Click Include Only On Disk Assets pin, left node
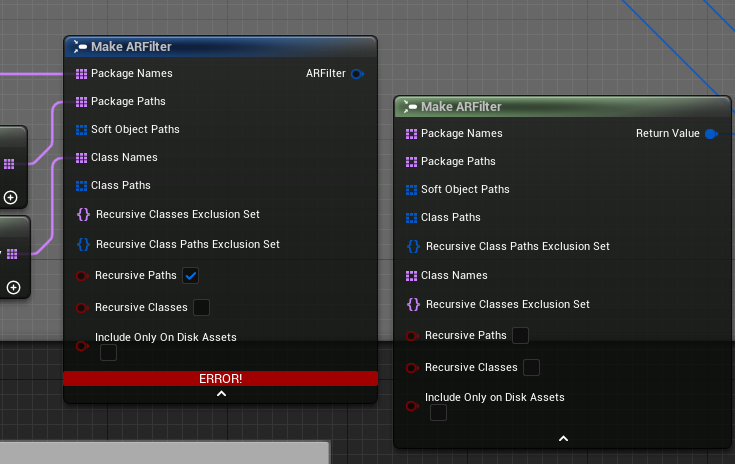The width and height of the screenshot is (735, 464). tap(82, 346)
